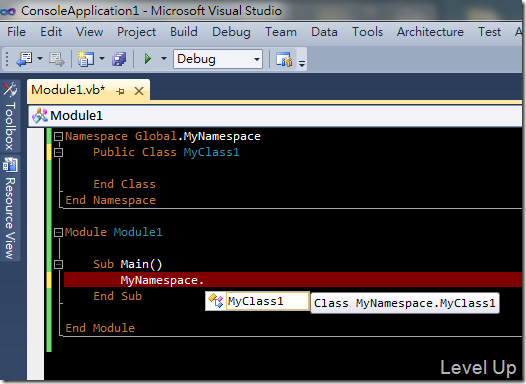Click the MyClass1 class icon in IntelliSense

[x=215, y=301]
